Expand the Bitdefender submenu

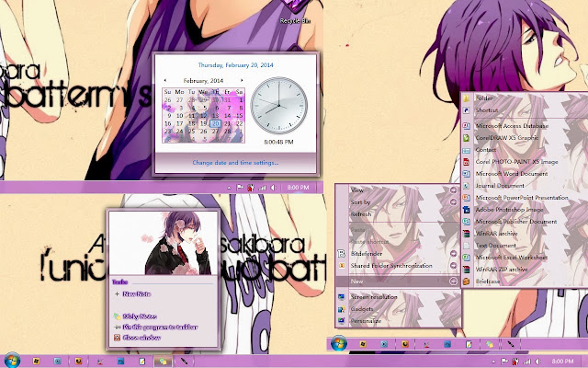pos(398,254)
